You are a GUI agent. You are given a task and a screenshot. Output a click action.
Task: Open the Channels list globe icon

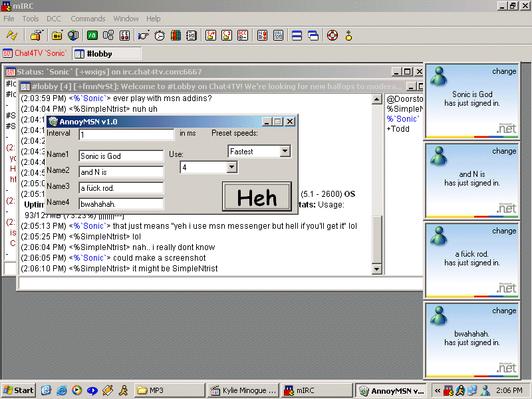tap(72, 35)
